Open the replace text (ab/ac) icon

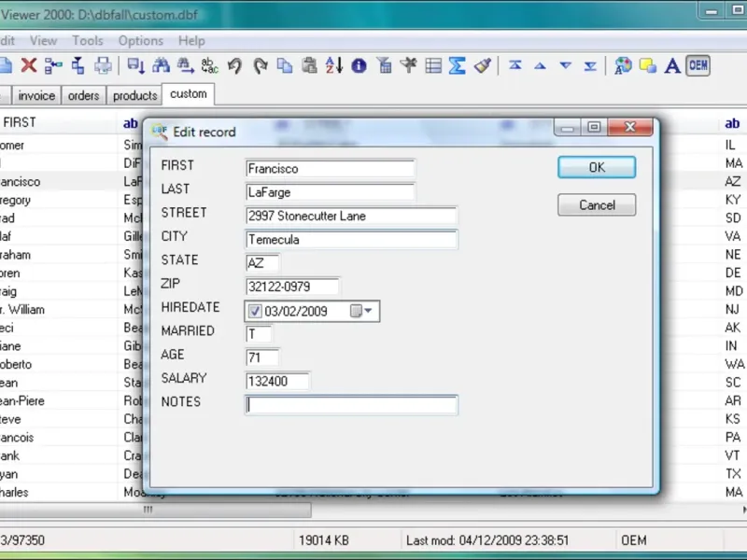point(209,65)
